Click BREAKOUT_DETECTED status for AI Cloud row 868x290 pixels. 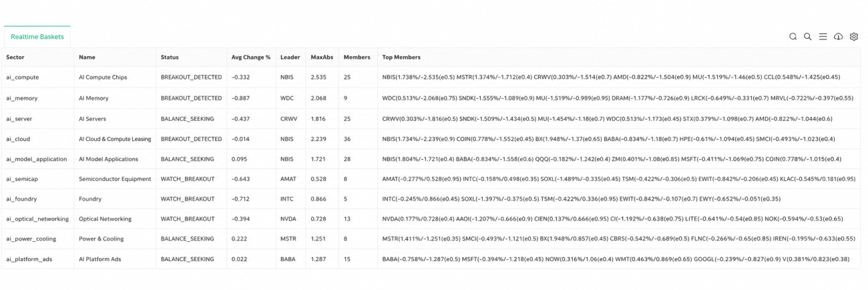(191, 139)
